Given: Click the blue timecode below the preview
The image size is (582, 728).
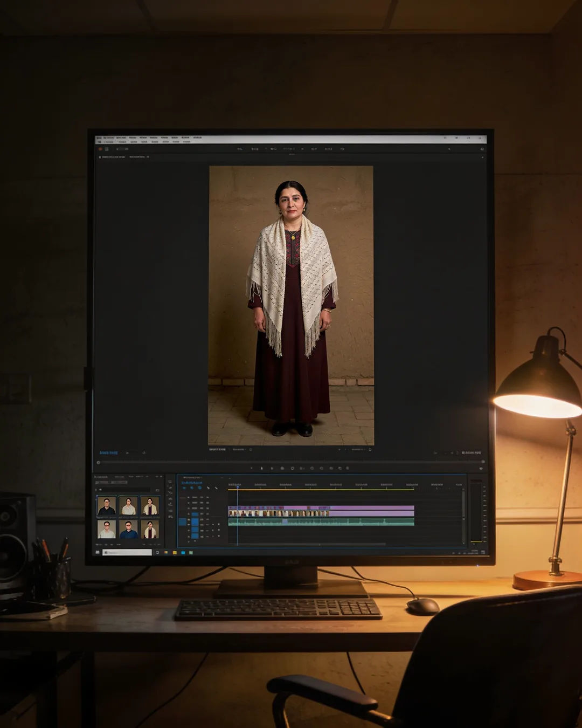Looking at the screenshot, I should (x=108, y=452).
